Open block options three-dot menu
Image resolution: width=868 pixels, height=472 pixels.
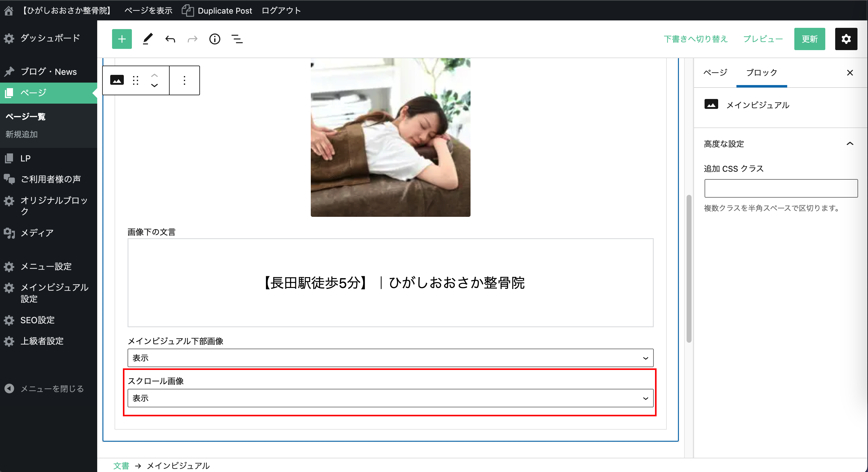[x=184, y=80]
